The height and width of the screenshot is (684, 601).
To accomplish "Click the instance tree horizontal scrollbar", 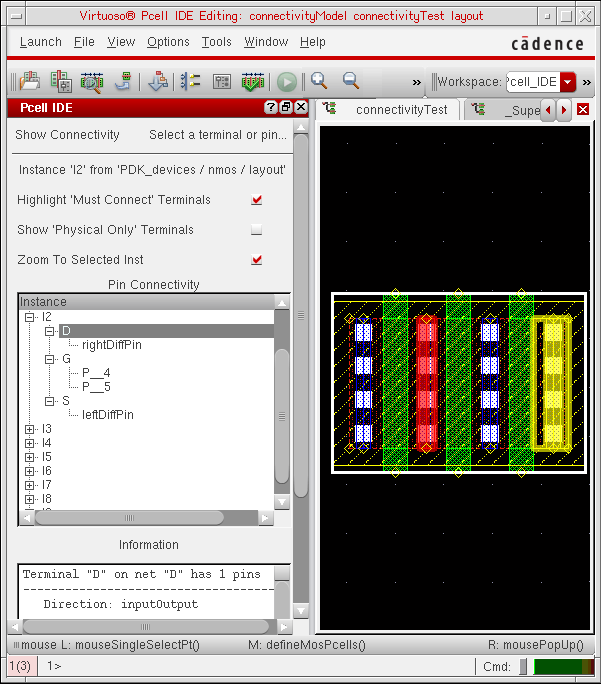I will click(129, 518).
